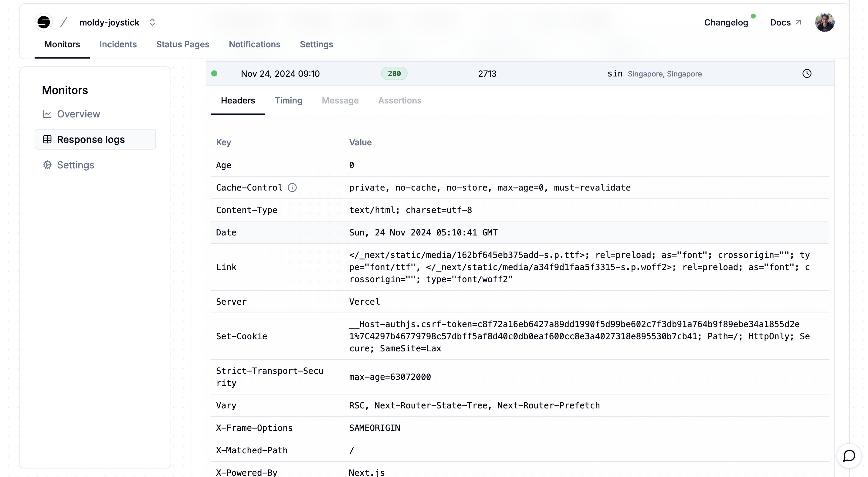868x477 pixels.
Task: Navigate to Status Pages
Action: point(183,44)
